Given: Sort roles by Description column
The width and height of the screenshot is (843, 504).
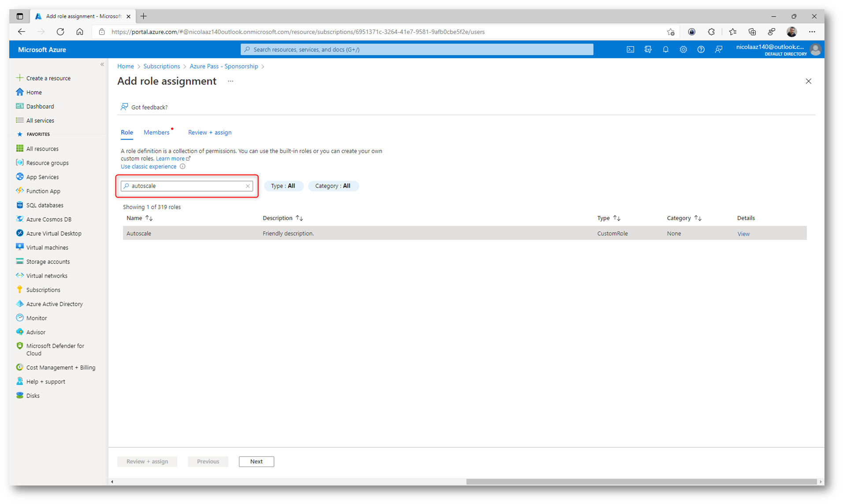Looking at the screenshot, I should coord(283,218).
